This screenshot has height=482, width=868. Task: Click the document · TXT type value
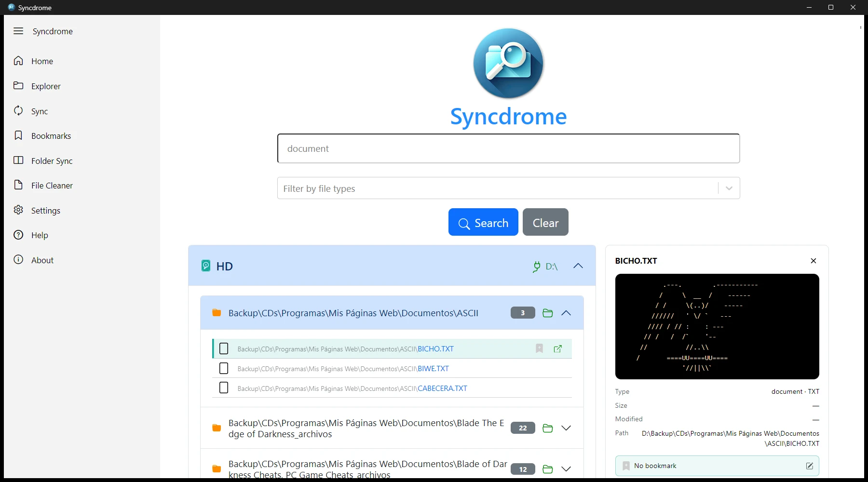795,391
